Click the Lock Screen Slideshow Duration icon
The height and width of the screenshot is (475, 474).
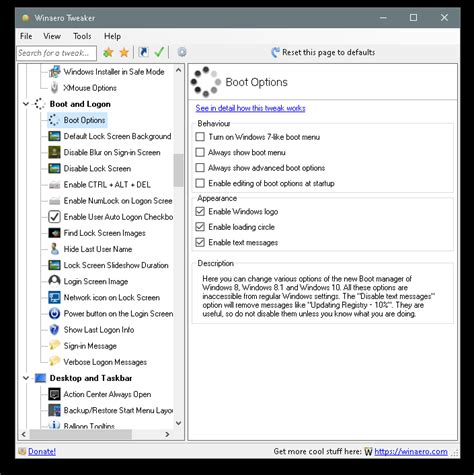54,265
